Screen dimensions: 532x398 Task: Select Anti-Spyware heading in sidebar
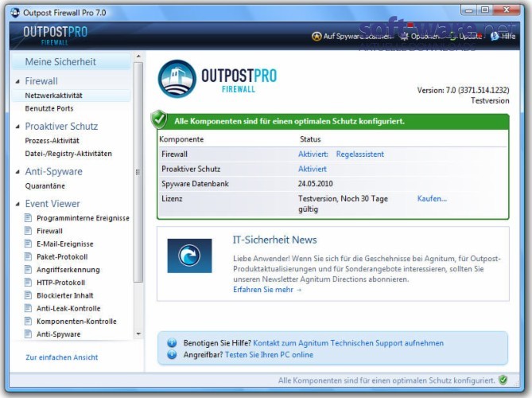point(53,171)
